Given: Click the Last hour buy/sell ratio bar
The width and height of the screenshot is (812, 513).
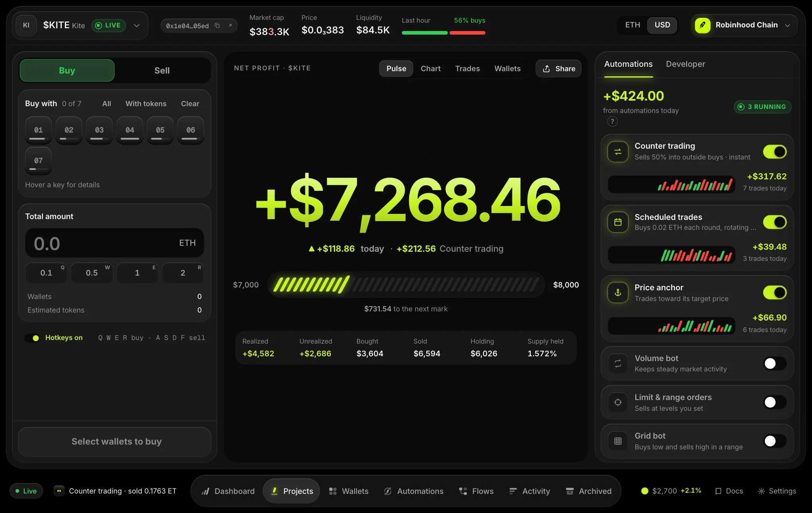Looking at the screenshot, I should pos(443,33).
